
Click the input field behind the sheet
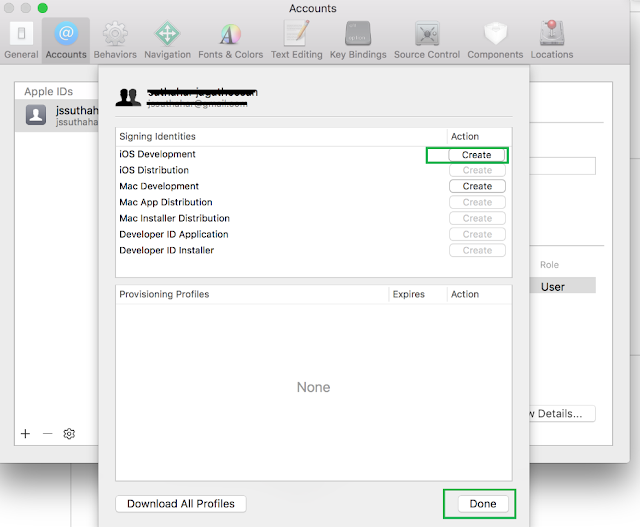(x=563, y=166)
